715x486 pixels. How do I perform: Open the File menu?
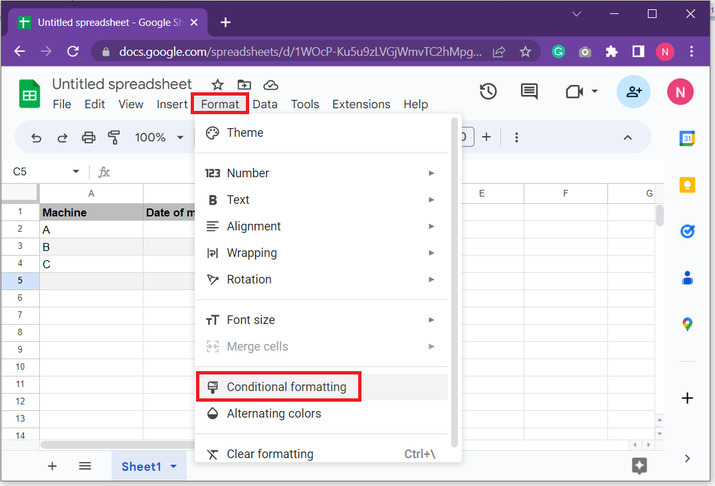(62, 104)
